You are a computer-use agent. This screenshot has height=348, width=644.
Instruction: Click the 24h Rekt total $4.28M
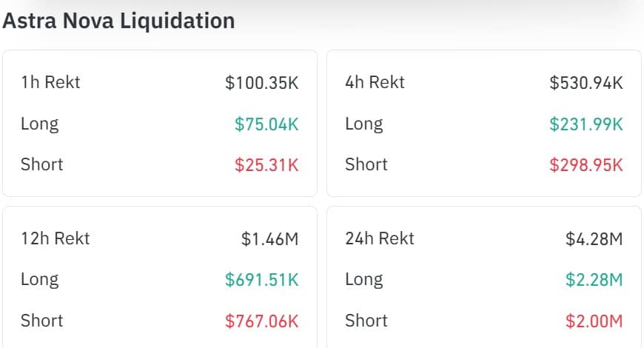tap(594, 238)
